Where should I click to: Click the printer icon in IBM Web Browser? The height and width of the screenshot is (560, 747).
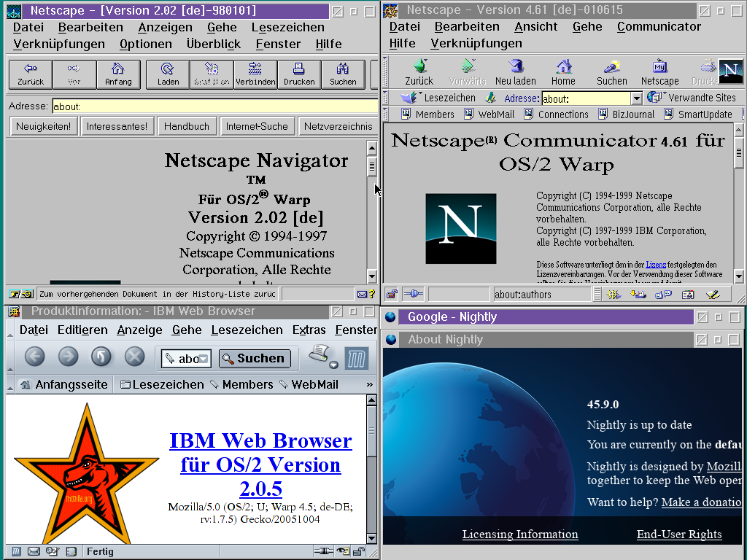(320, 354)
